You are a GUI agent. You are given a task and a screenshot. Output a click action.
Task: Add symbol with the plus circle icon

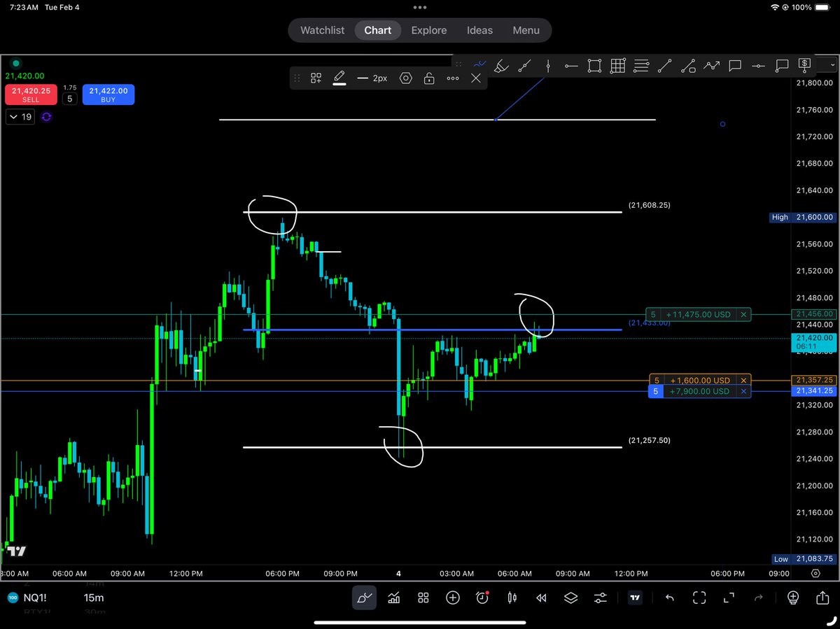453,598
